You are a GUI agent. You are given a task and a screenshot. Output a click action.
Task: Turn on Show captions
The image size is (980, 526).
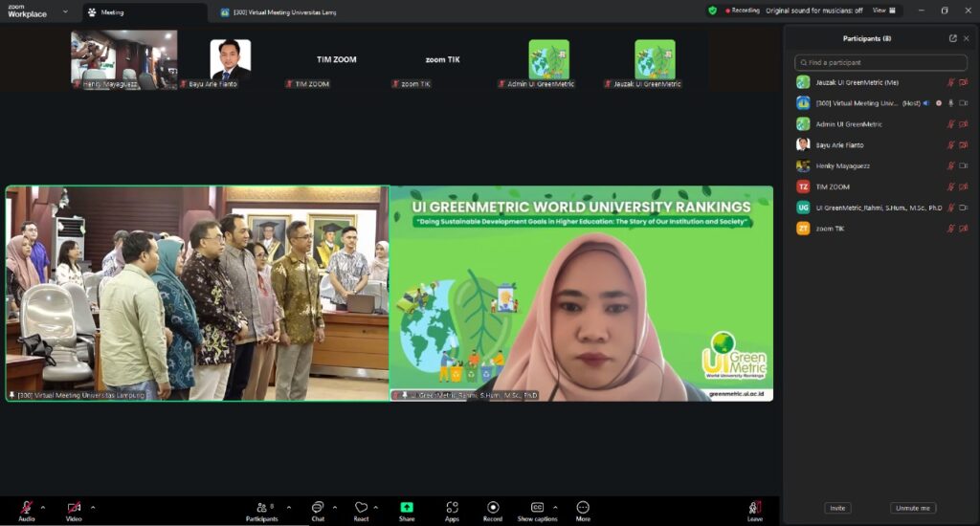pyautogui.click(x=537, y=508)
